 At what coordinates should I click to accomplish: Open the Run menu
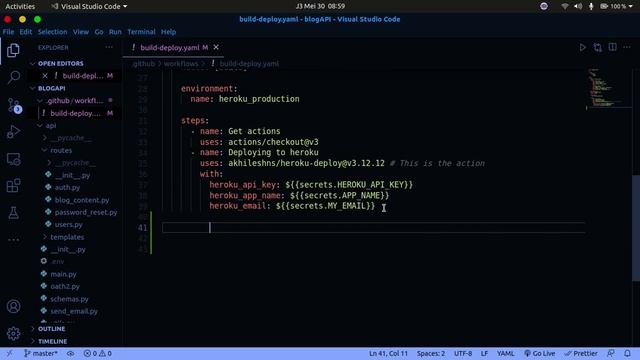115,32
